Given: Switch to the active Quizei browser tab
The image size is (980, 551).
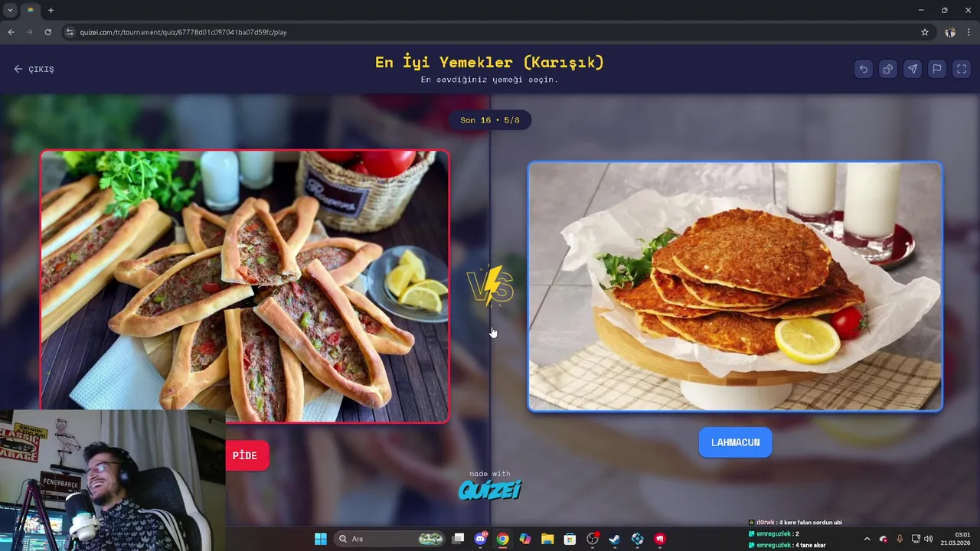Looking at the screenshot, I should tap(31, 10).
